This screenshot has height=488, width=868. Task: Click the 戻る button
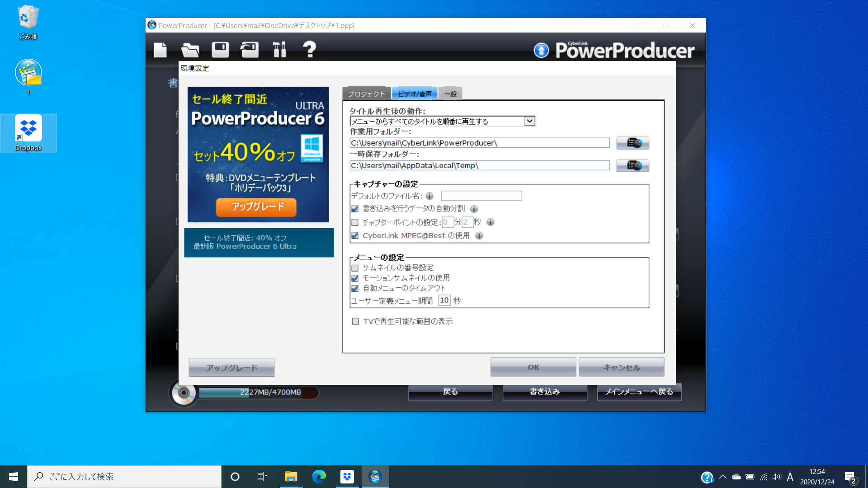[450, 392]
